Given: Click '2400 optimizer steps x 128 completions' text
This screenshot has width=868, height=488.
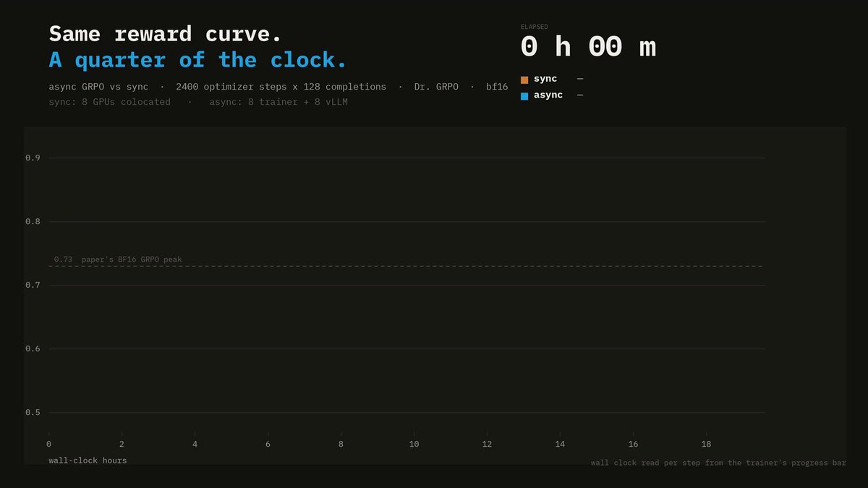Looking at the screenshot, I should tap(281, 87).
